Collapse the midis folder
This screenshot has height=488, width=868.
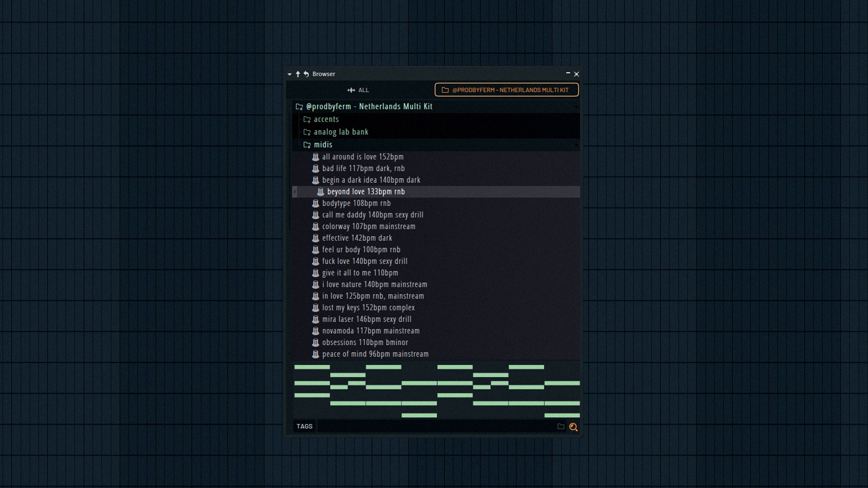coord(436,145)
